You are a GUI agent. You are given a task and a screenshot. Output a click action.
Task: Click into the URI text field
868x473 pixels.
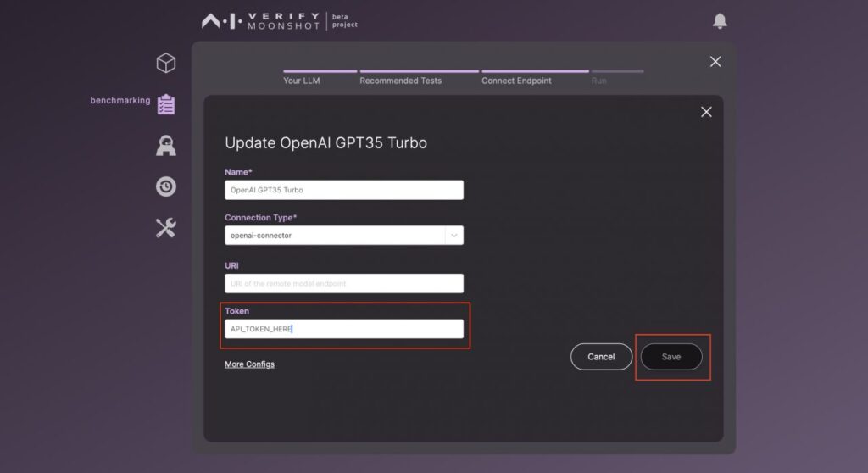pyautogui.click(x=343, y=283)
